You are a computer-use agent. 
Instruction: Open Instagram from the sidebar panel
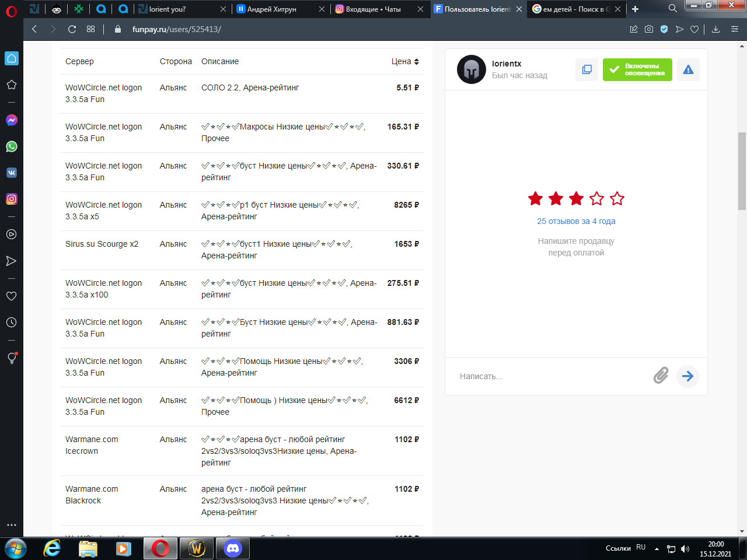click(x=11, y=199)
